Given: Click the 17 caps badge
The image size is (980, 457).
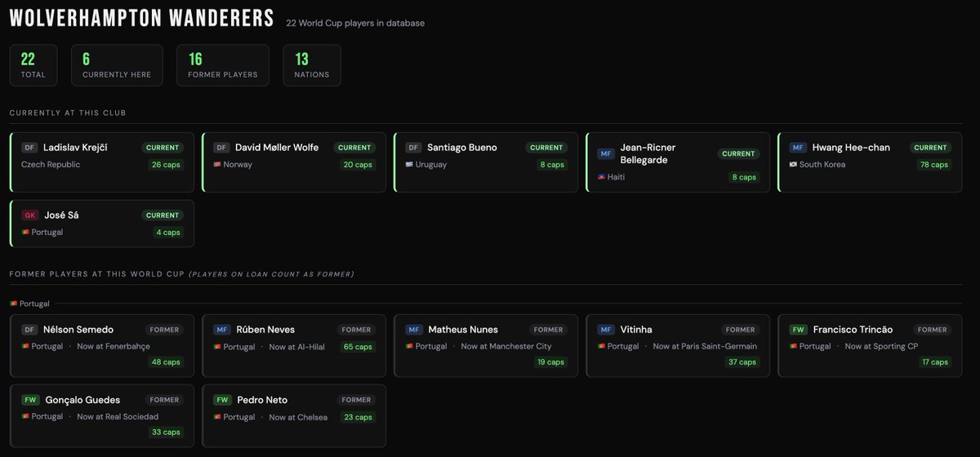Looking at the screenshot, I should point(934,362).
